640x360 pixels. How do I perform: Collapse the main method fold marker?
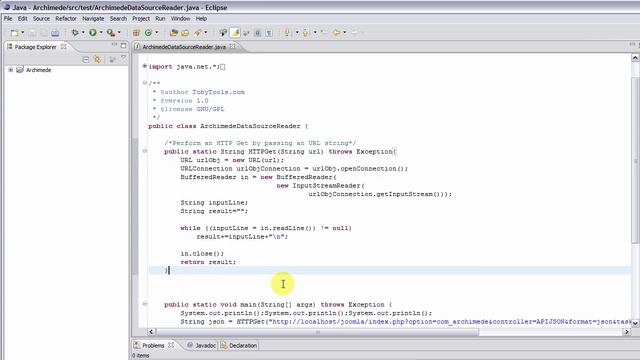pos(144,304)
